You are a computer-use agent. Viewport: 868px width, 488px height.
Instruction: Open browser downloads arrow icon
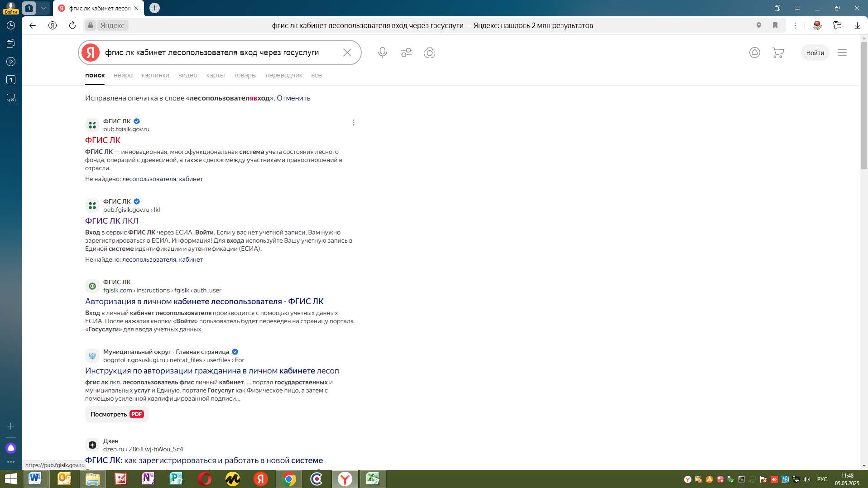857,25
